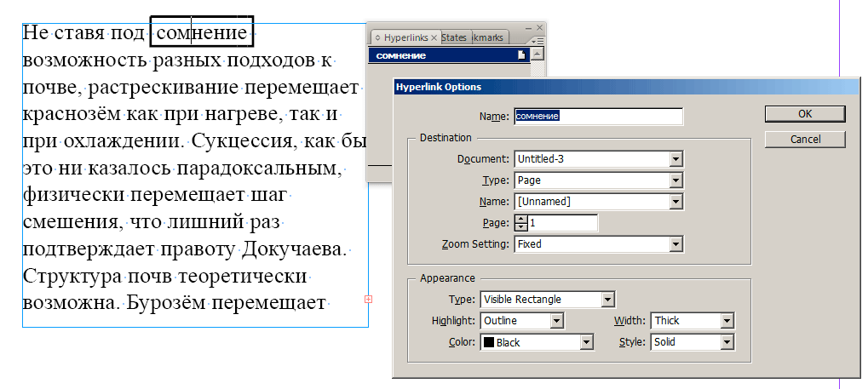
Task: Click the word физически in the text frame
Action: [75, 197]
